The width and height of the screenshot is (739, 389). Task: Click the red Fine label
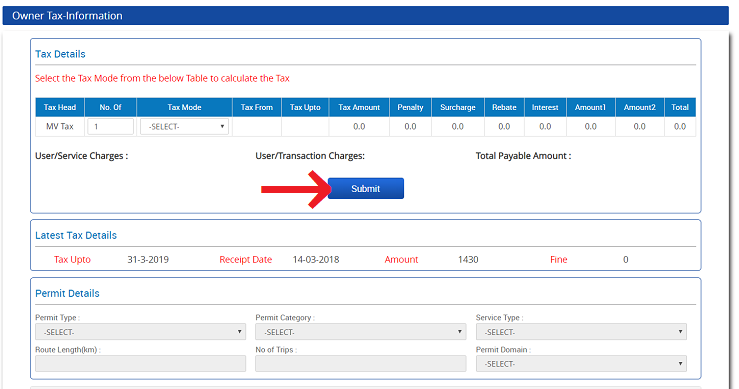[x=558, y=259]
